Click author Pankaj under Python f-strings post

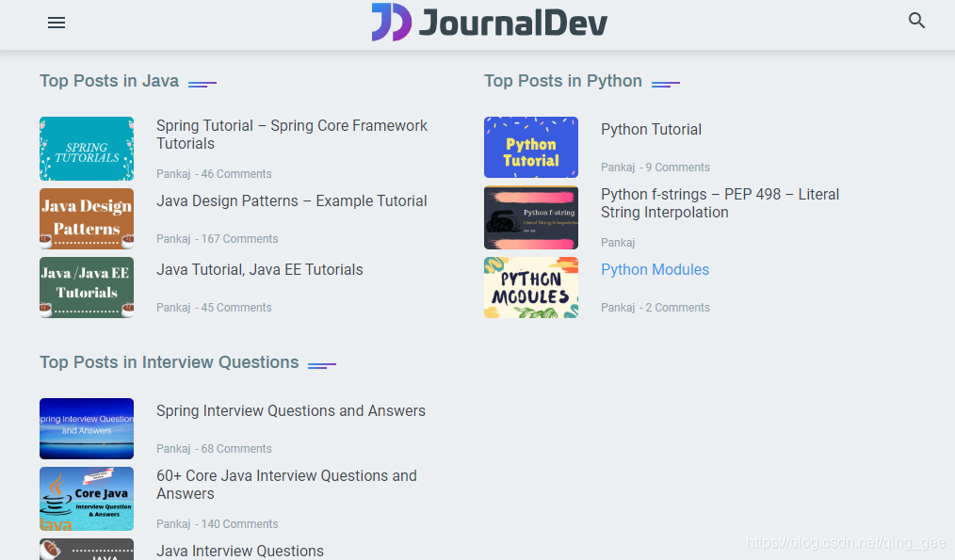click(618, 243)
